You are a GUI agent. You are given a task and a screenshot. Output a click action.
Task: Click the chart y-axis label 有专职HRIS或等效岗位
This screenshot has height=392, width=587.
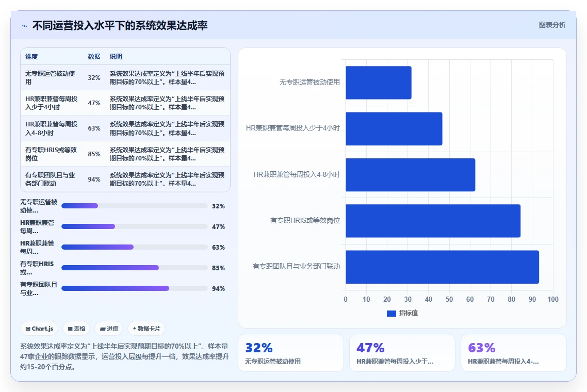pyautogui.click(x=305, y=221)
